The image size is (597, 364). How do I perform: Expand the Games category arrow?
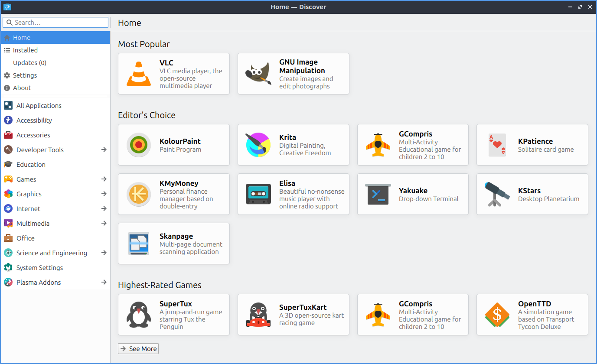[104, 179]
